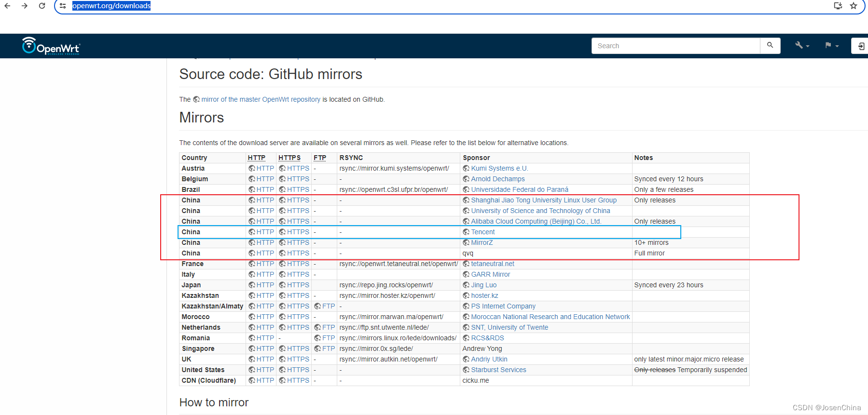Open University of Science and Technology of China link
Image resolution: width=868 pixels, height=415 pixels.
pyautogui.click(x=540, y=211)
